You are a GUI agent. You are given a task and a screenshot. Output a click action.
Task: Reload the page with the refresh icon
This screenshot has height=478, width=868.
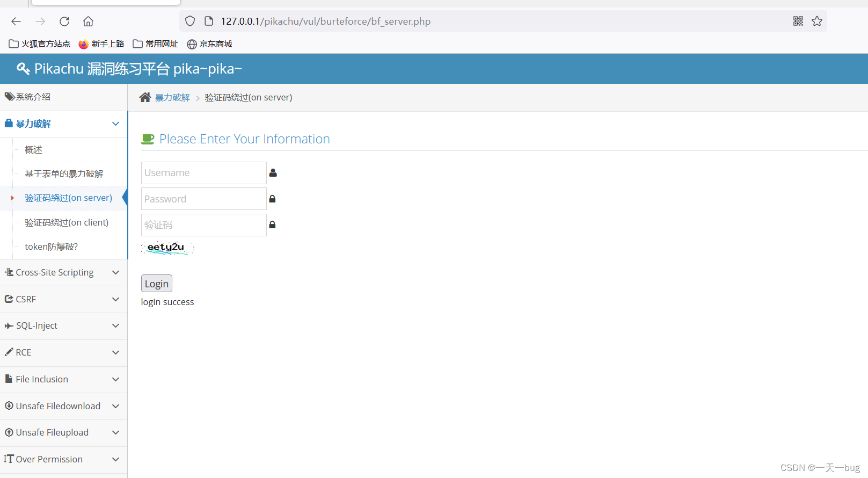pos(64,21)
